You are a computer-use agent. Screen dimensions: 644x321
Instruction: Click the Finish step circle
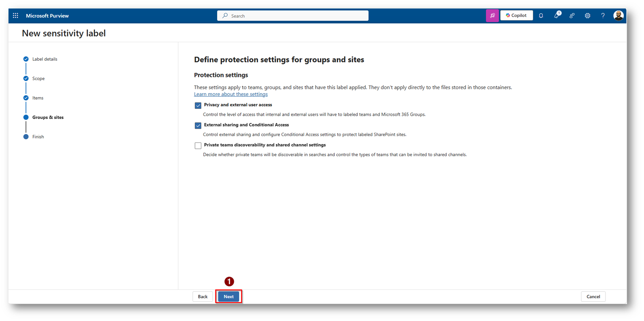pyautogui.click(x=26, y=137)
